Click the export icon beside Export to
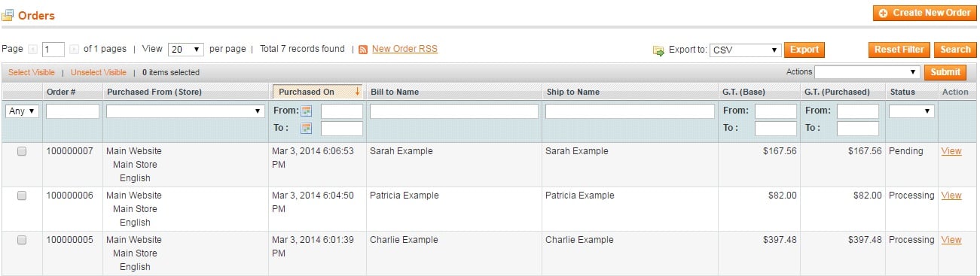Image resolution: width=980 pixels, height=276 pixels. tap(659, 50)
